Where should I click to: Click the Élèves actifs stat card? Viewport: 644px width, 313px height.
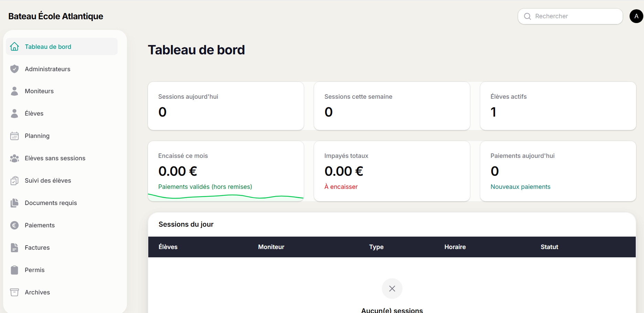pos(558,106)
